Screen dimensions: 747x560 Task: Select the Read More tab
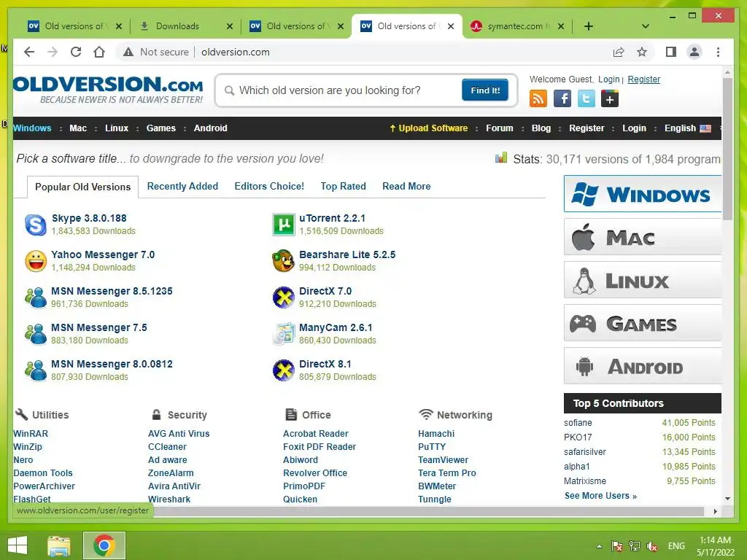pyautogui.click(x=406, y=186)
